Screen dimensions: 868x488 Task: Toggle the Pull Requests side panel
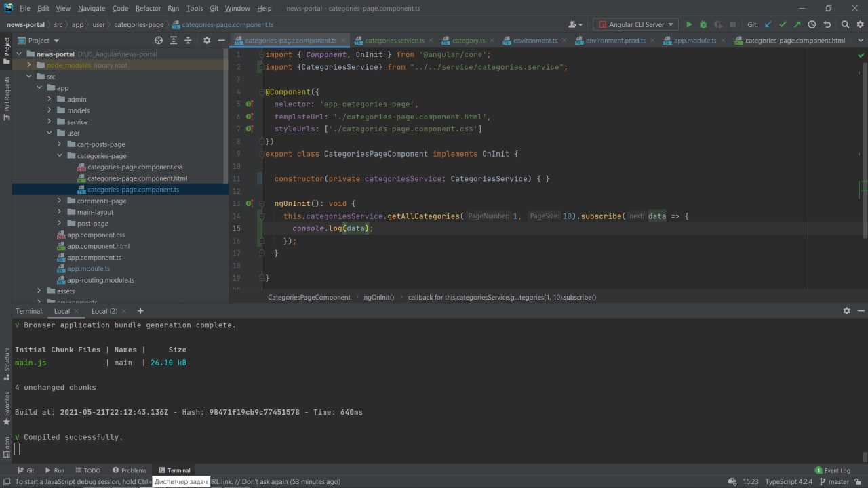click(x=7, y=98)
